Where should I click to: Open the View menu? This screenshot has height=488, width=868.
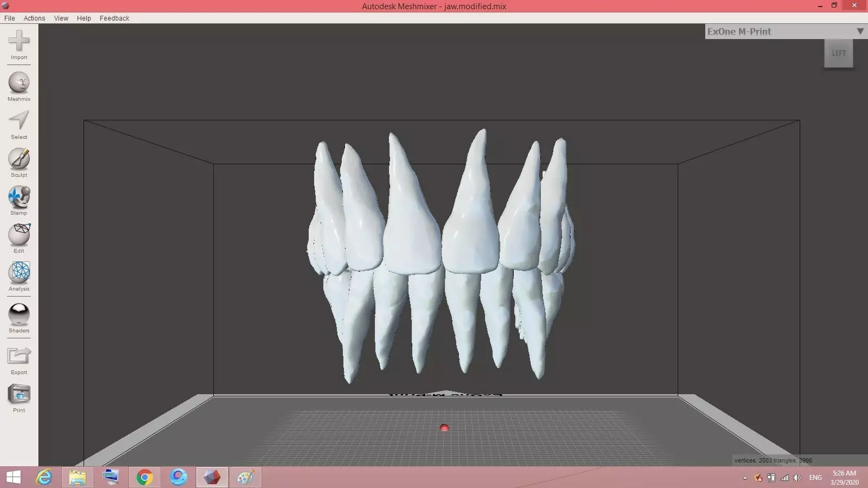tap(61, 18)
